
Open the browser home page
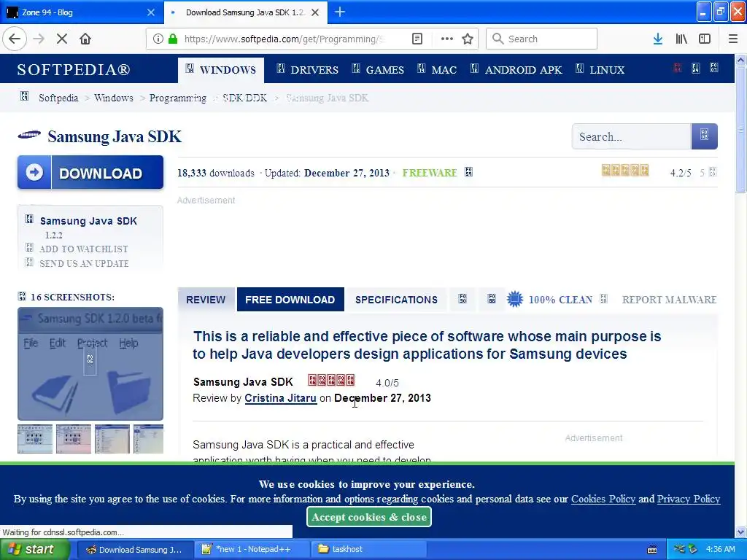tap(85, 39)
